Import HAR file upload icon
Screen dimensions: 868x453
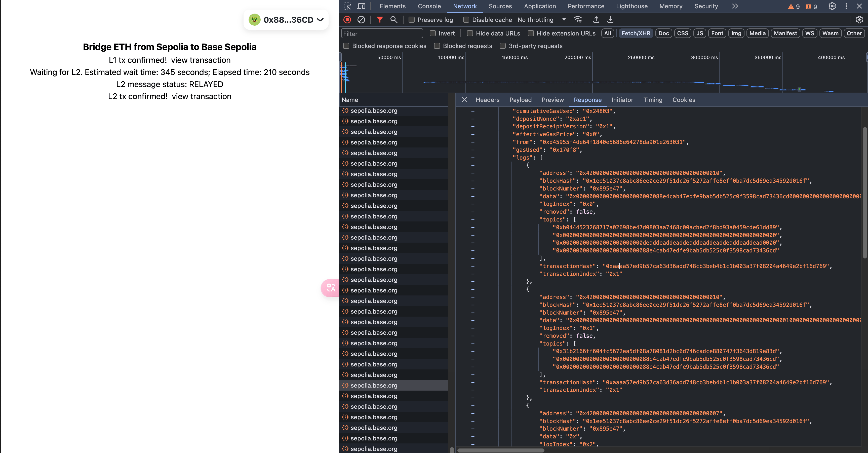point(596,20)
